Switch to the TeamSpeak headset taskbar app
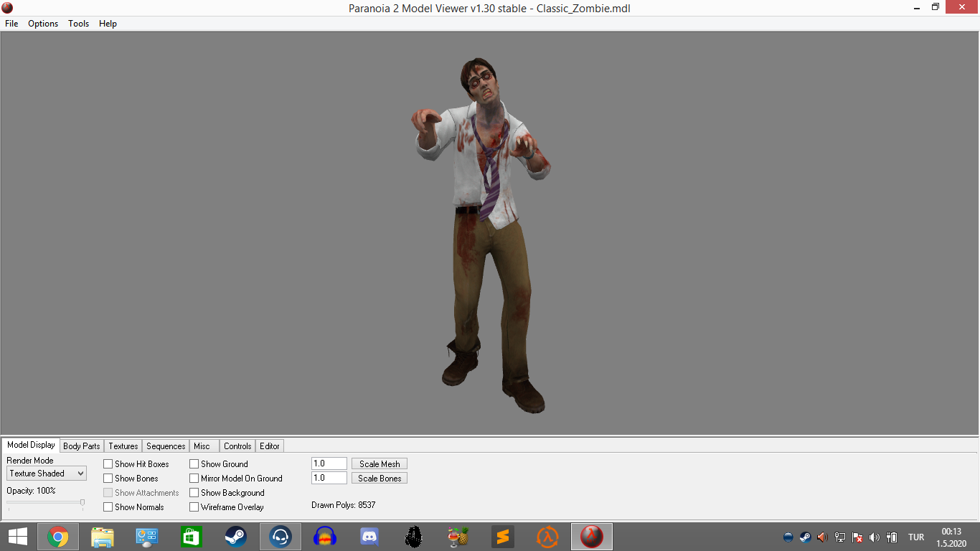 pos(281,537)
